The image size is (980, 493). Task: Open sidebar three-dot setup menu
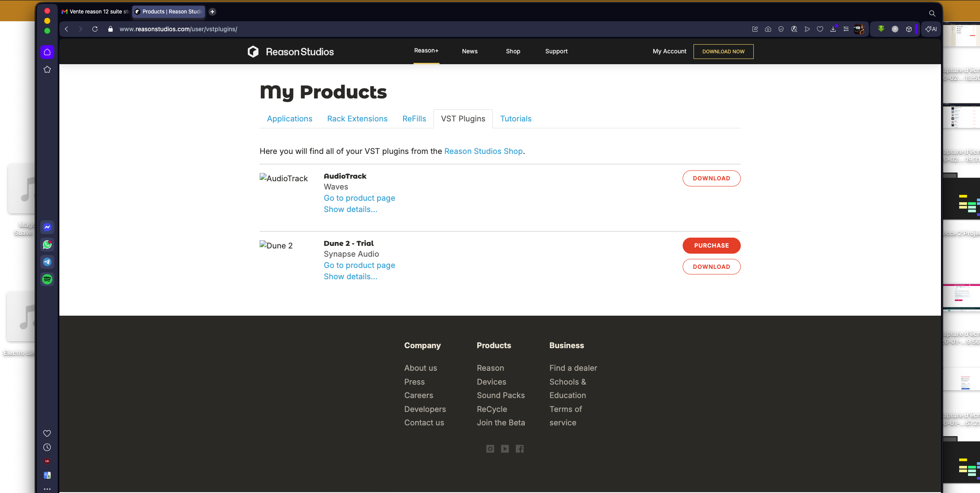click(x=47, y=489)
